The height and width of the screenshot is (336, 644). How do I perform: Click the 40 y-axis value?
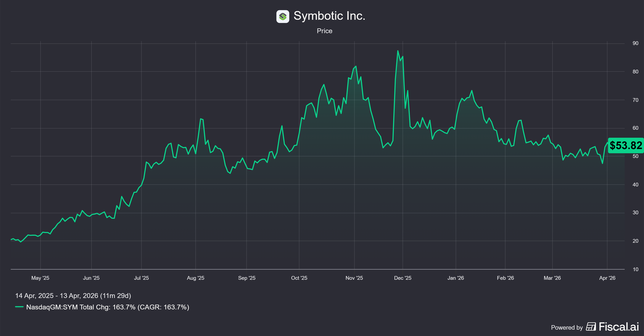click(635, 185)
